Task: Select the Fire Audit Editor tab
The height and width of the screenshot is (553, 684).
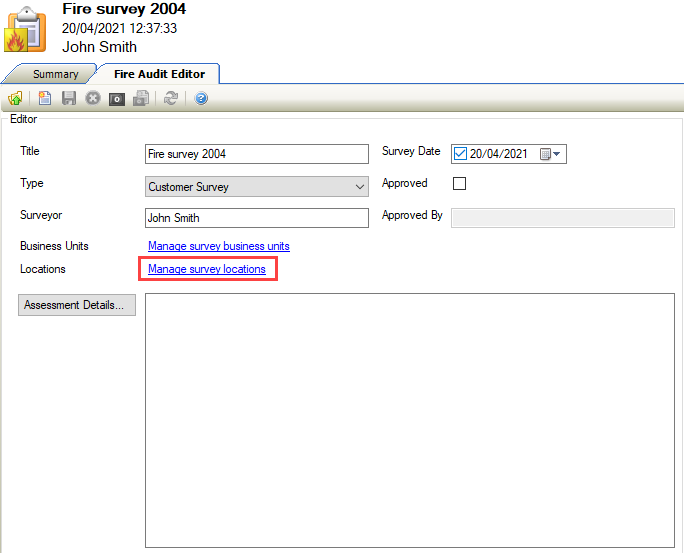Action: (159, 74)
